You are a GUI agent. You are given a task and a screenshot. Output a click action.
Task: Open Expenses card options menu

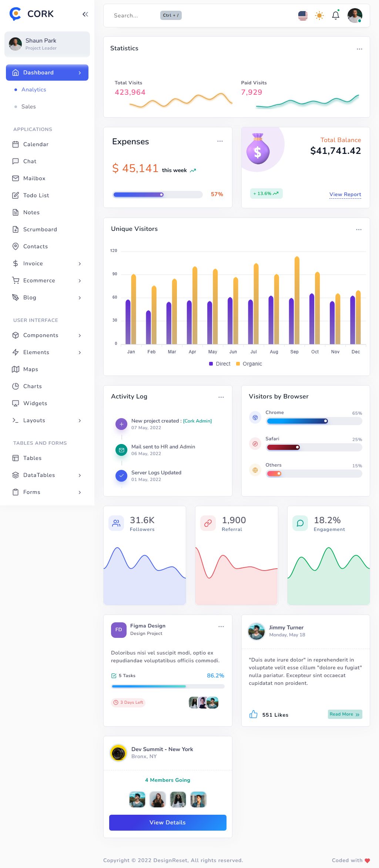click(x=220, y=141)
